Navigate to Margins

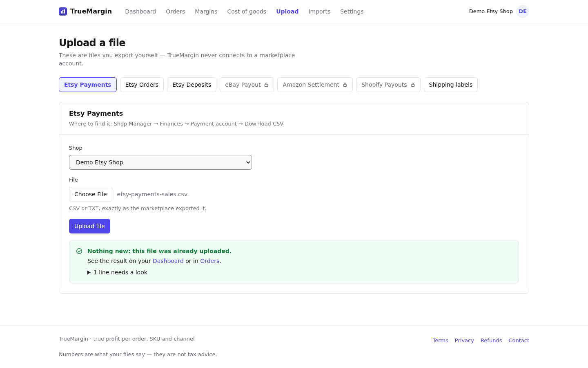pos(206,11)
